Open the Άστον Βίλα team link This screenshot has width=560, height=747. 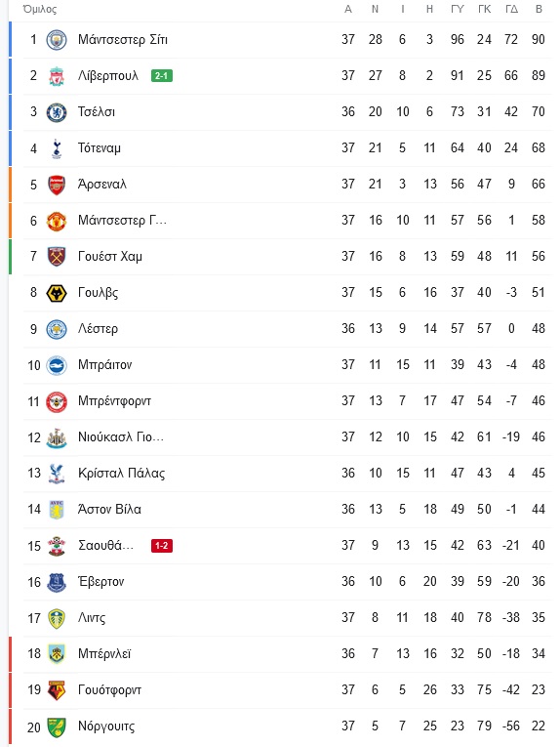click(109, 510)
